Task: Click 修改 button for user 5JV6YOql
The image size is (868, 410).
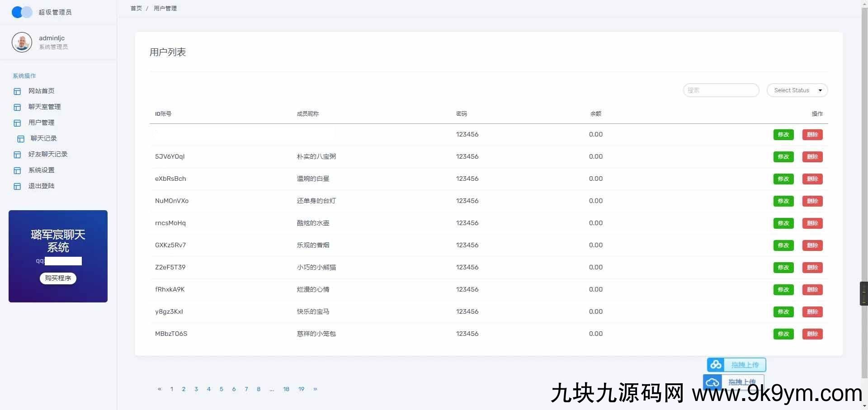Action: pos(783,157)
